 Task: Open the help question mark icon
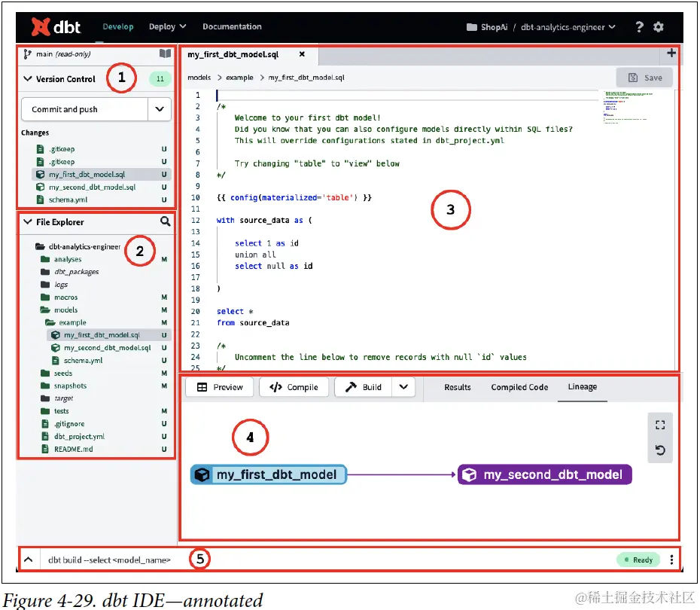click(x=639, y=27)
